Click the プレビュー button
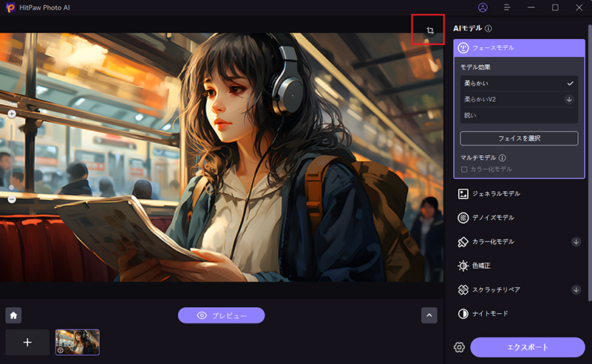 pos(221,315)
